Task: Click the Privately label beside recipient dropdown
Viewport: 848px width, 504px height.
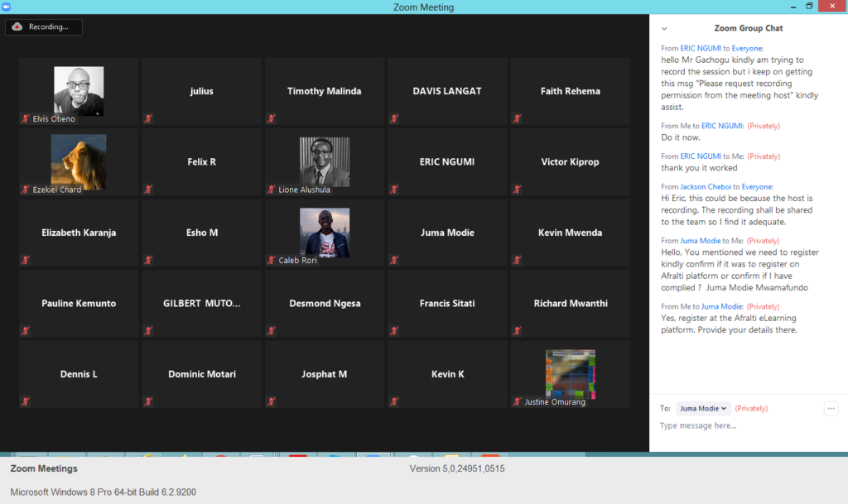Action: 751,408
